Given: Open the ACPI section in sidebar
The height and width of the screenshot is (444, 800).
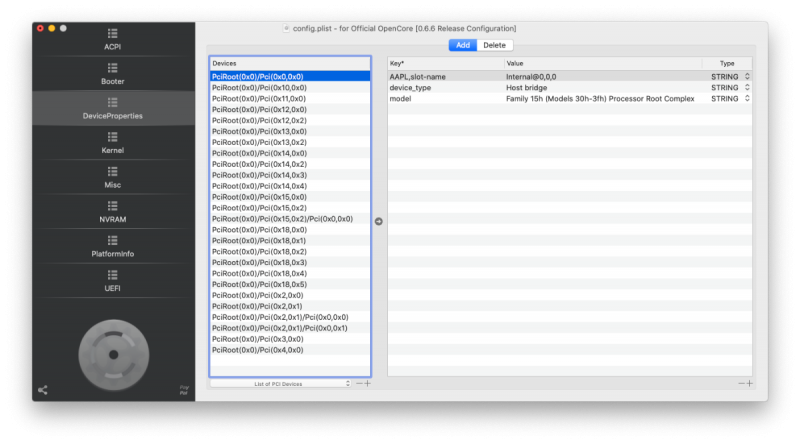Looking at the screenshot, I should (x=113, y=39).
